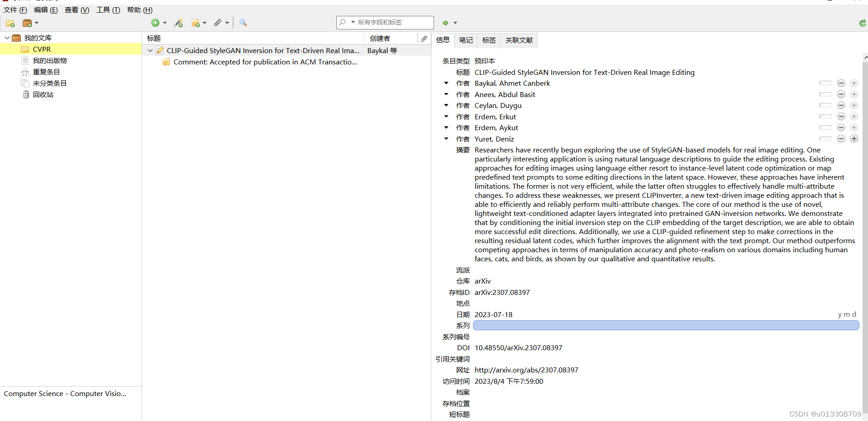
Task: Open creator type dropdown for Ceylan
Action: 446,105
